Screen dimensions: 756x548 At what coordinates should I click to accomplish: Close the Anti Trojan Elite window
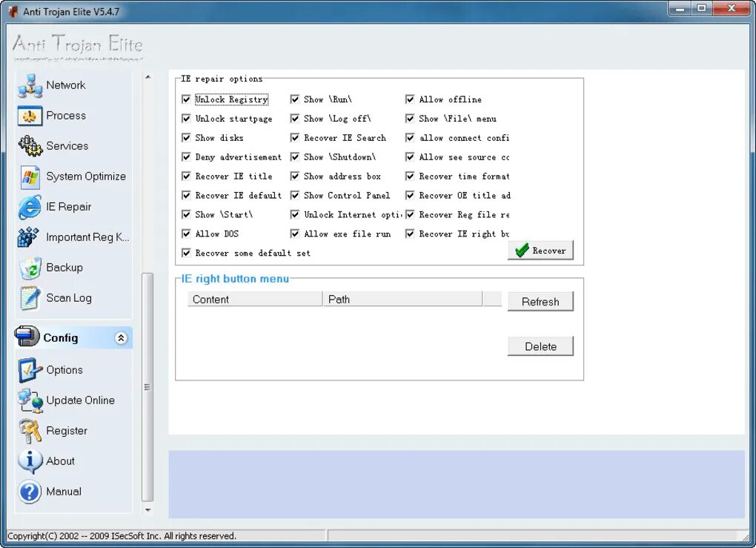pos(732,8)
